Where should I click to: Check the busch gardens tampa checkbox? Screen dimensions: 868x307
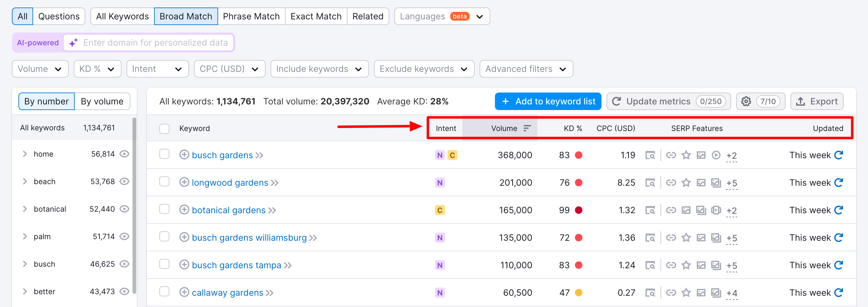tap(164, 264)
